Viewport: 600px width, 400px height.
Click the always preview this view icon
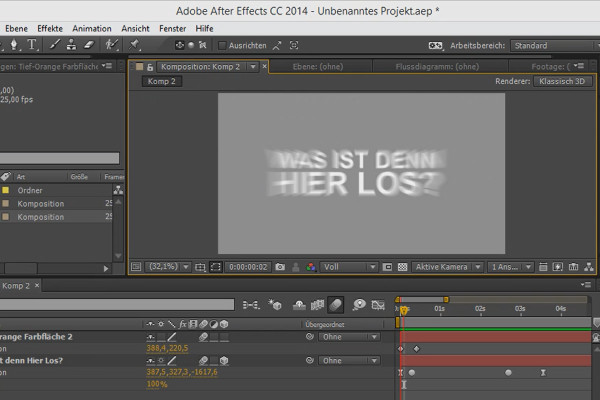[136, 267]
